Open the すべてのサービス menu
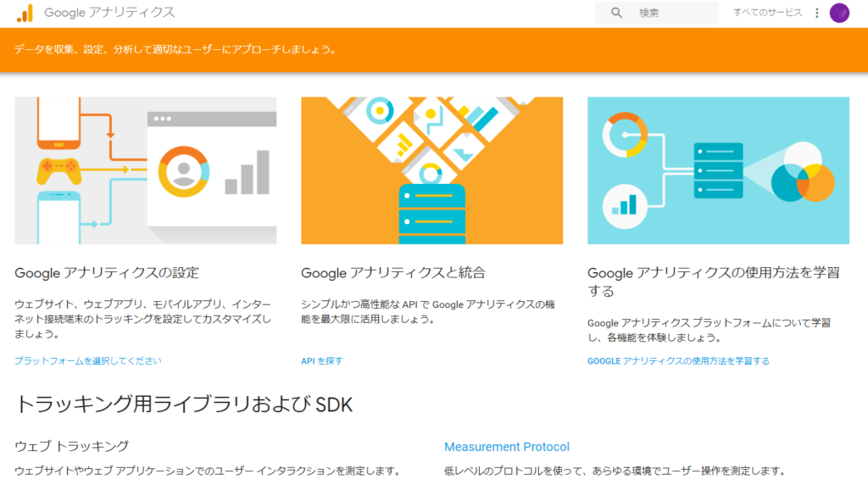Screen dimensions: 868x485 pyautogui.click(x=767, y=12)
